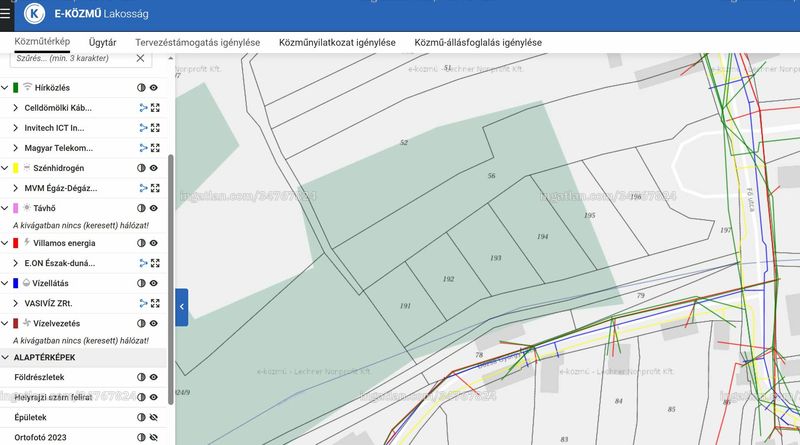Viewport: 800px width, 445px height.
Task: Adjust opacity of Szénhidrogén layer
Action: click(x=141, y=168)
